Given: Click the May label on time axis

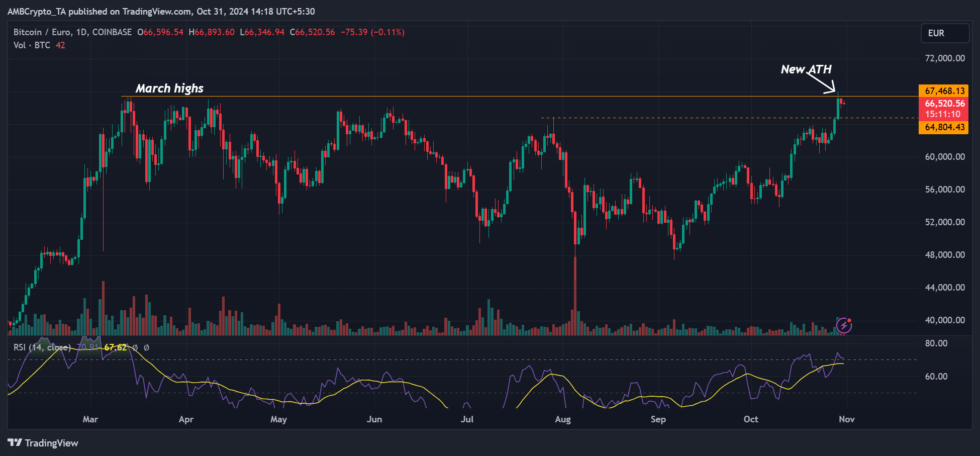Looking at the screenshot, I should (x=278, y=419).
